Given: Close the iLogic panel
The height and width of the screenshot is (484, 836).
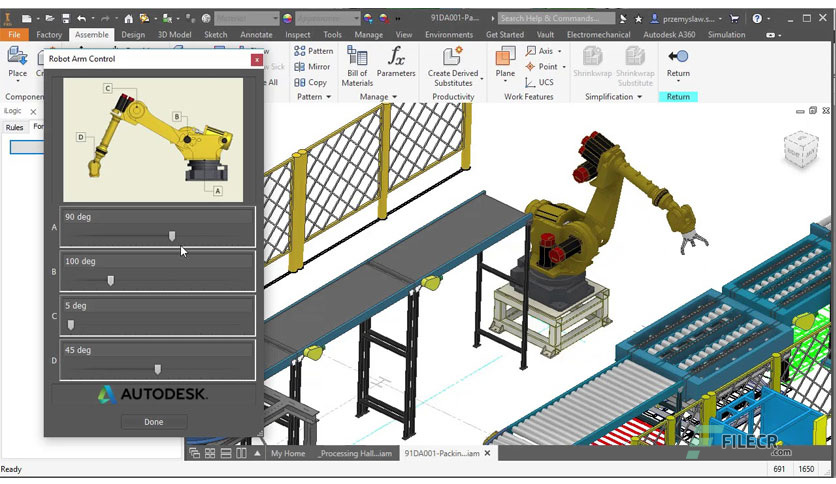Looking at the screenshot, I should point(33,111).
